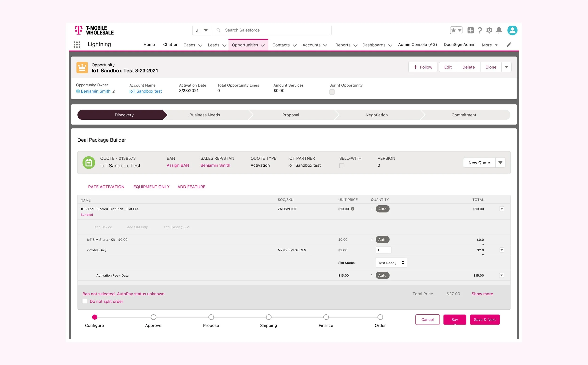
Task: Click the Approve step marker
Action: (x=153, y=317)
